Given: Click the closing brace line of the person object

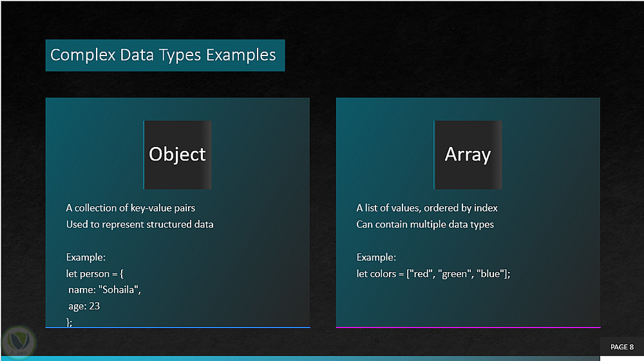Looking at the screenshot, I should point(69,321).
